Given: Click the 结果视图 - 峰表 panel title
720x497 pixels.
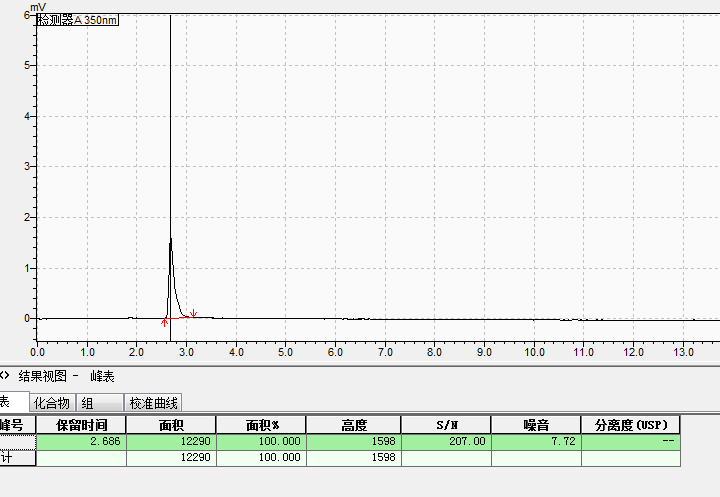Looking at the screenshot, I should (x=66, y=377).
